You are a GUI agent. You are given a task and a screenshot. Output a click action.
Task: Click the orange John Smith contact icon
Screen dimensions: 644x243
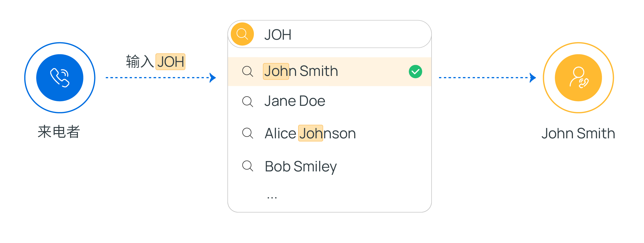578,78
